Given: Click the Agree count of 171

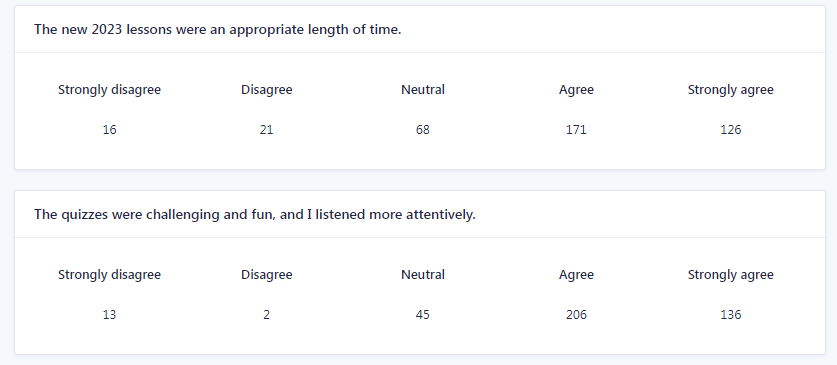Looking at the screenshot, I should 577,130.
